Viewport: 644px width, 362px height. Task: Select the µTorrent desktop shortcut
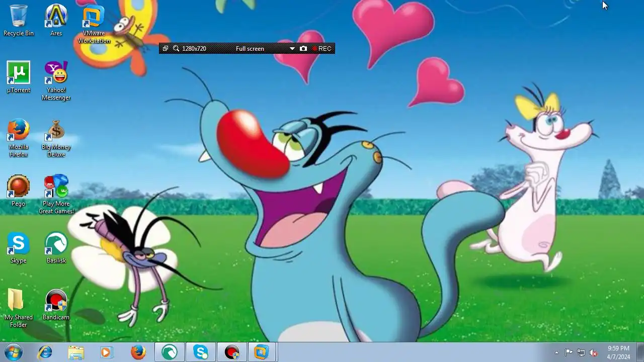click(19, 77)
